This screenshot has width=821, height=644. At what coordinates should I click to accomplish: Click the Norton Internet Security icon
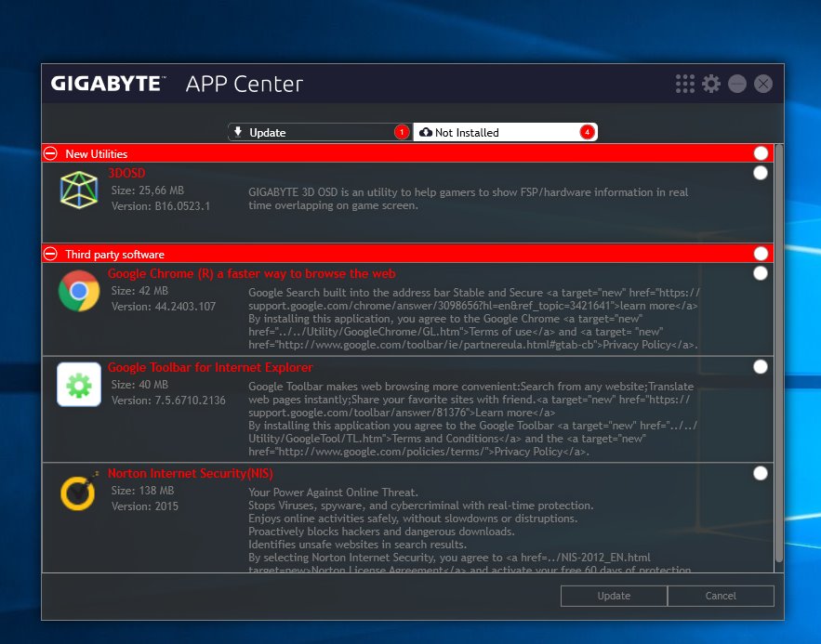pyautogui.click(x=78, y=493)
